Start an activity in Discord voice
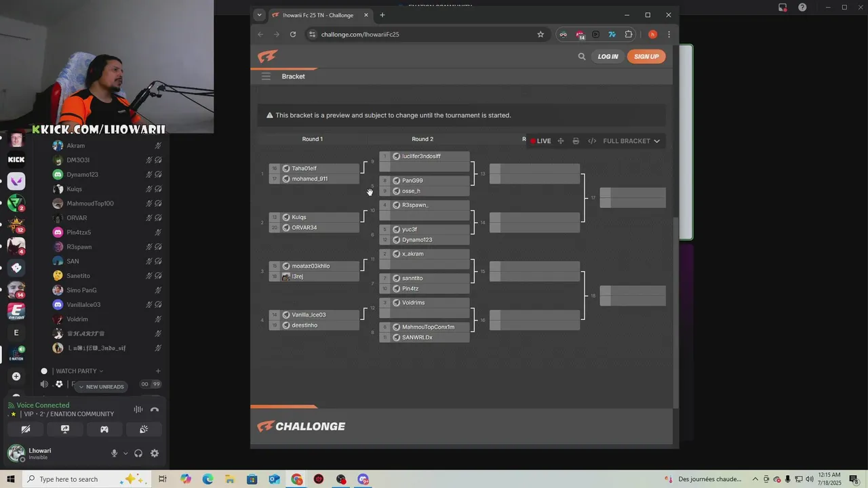 104,429
